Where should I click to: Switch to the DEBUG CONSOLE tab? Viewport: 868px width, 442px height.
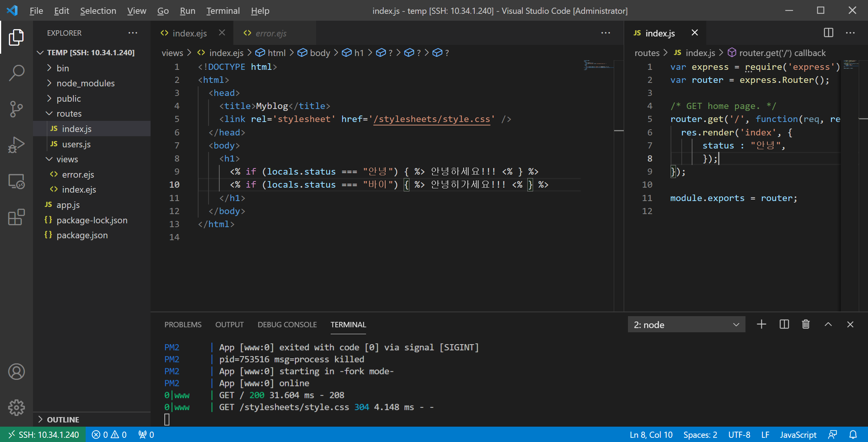pos(287,325)
